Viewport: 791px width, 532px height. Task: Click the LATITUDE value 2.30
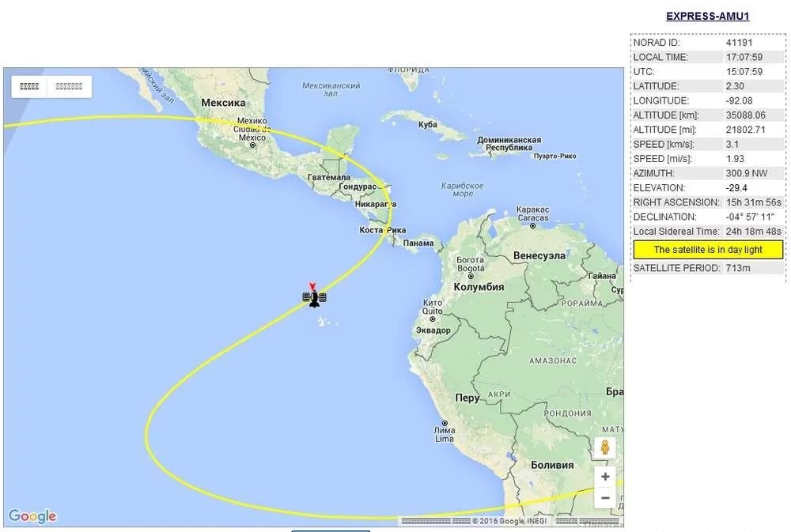click(x=735, y=86)
